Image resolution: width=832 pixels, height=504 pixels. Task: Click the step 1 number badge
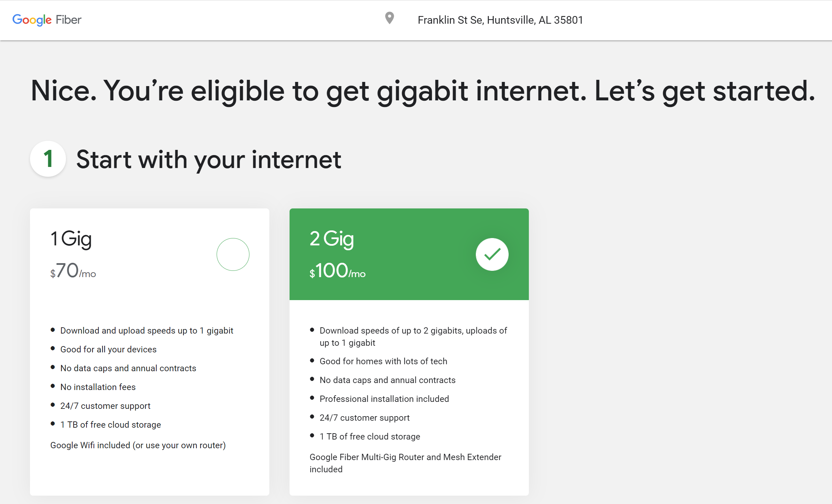point(47,159)
